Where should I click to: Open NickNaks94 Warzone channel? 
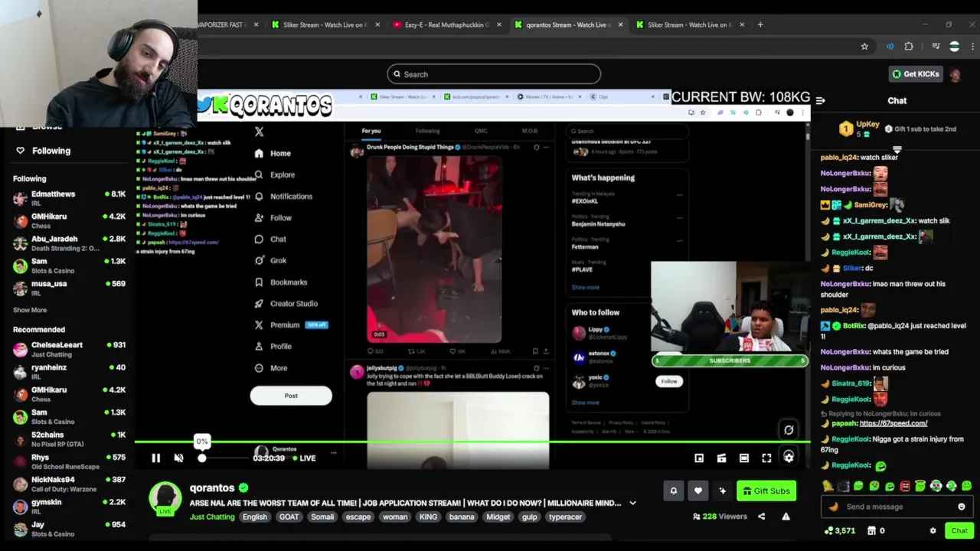tap(69, 484)
